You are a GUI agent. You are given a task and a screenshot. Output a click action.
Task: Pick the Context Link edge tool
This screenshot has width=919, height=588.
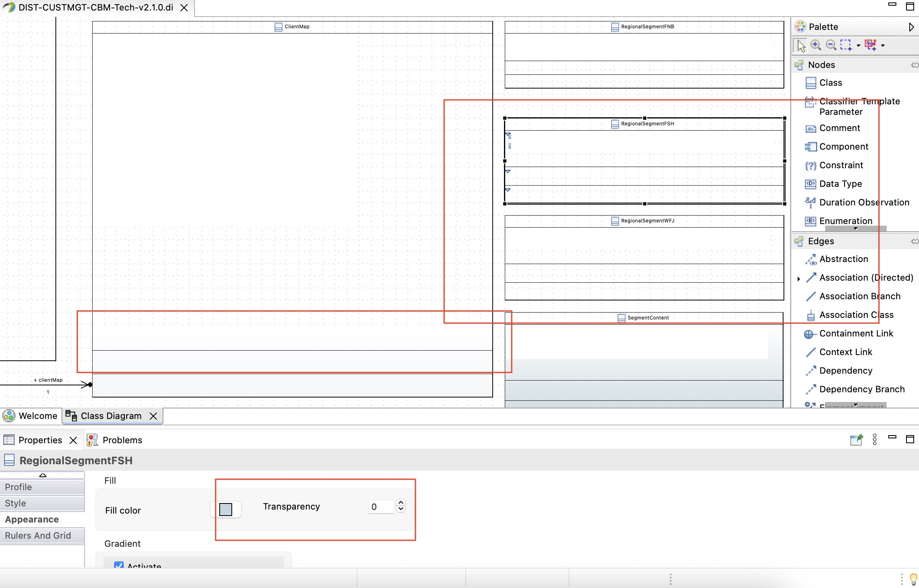839,352
